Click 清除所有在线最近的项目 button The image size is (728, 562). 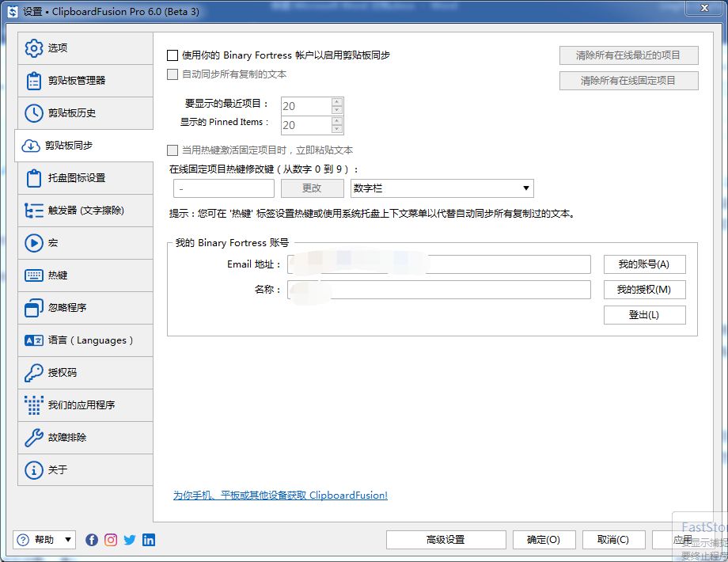click(x=628, y=55)
